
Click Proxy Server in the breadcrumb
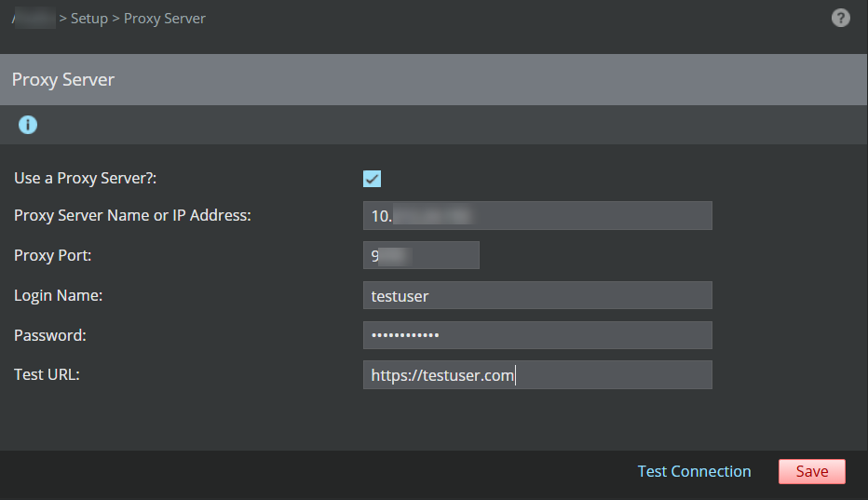click(165, 19)
